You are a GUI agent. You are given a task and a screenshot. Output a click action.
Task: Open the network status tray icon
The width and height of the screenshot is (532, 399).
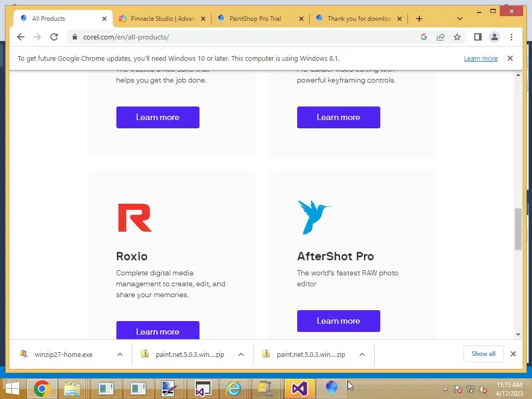471,389
